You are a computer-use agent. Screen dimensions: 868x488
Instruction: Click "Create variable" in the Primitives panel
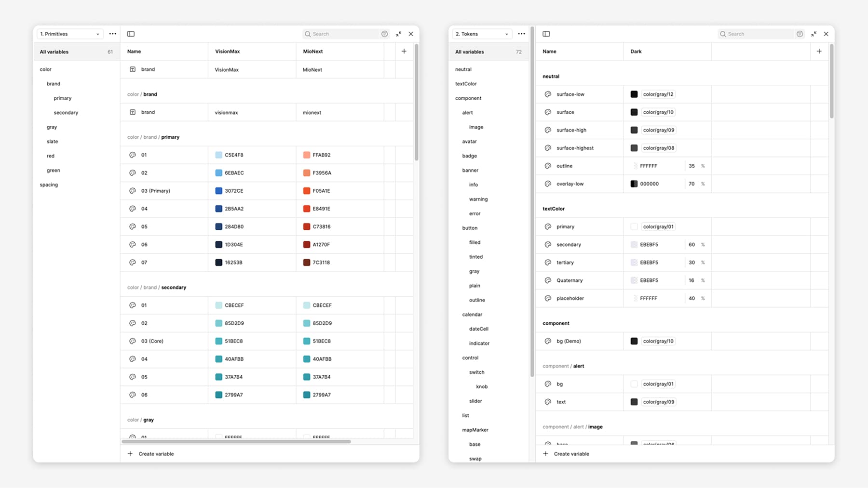coord(150,453)
